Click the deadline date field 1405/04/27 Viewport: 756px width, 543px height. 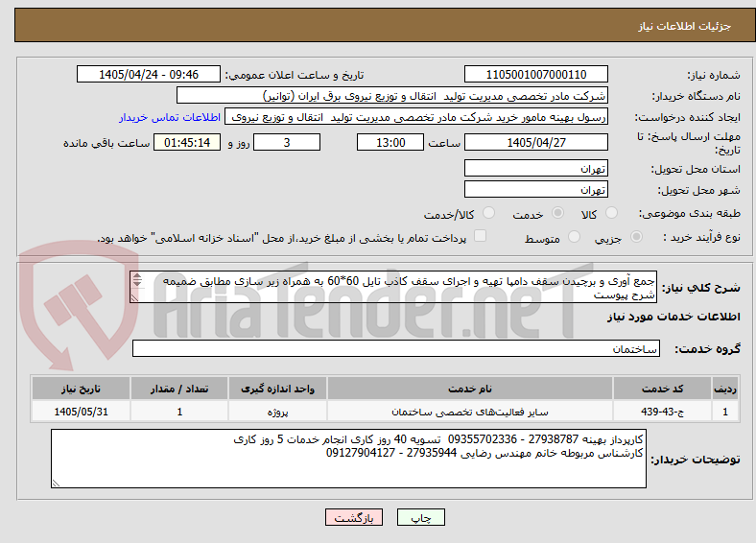536,142
